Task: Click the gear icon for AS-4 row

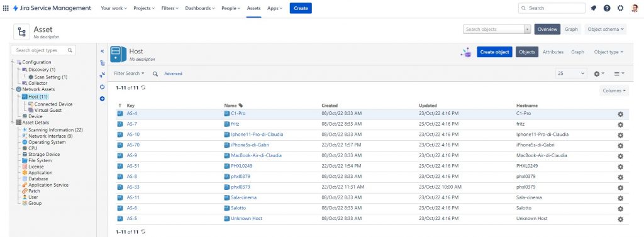Action: (620, 114)
